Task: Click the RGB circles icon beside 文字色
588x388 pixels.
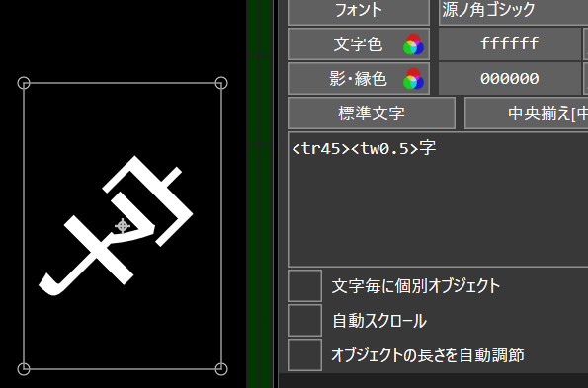Action: coord(413,44)
